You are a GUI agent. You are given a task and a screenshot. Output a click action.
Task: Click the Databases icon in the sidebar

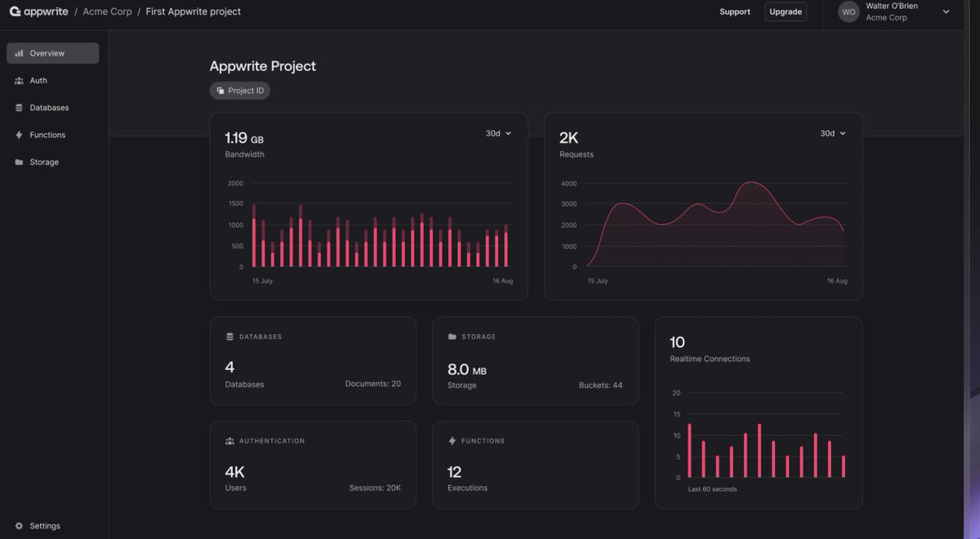[x=18, y=107]
